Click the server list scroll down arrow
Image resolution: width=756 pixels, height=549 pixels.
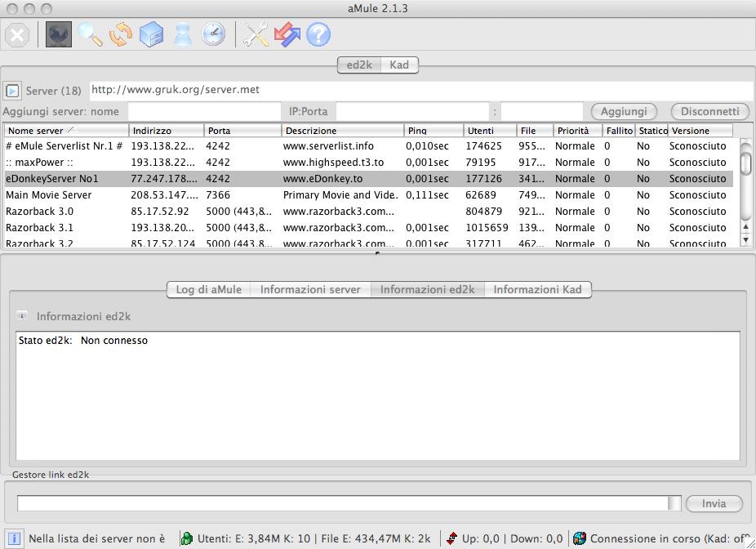[x=746, y=239]
